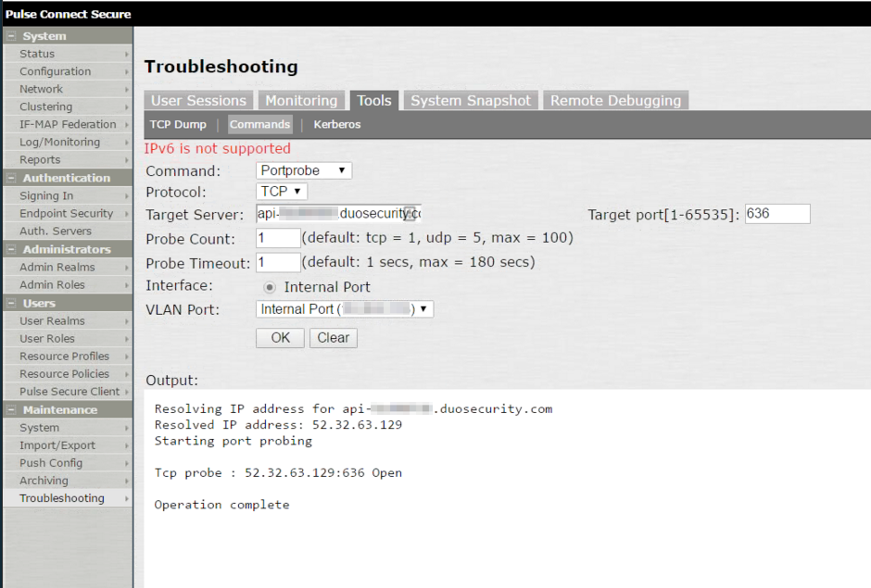Screen dimensions: 871x588
Task: Click the Probe Count input field
Action: click(x=276, y=239)
